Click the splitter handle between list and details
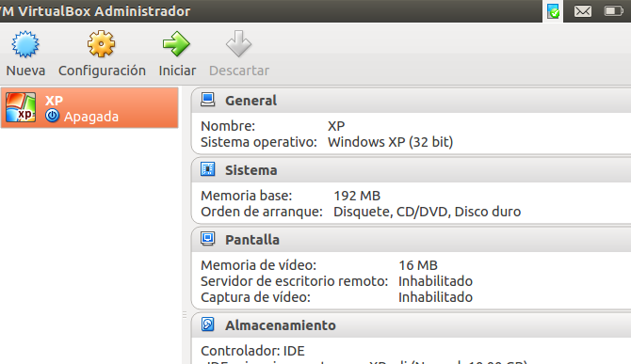631x364 pixels. (x=185, y=314)
